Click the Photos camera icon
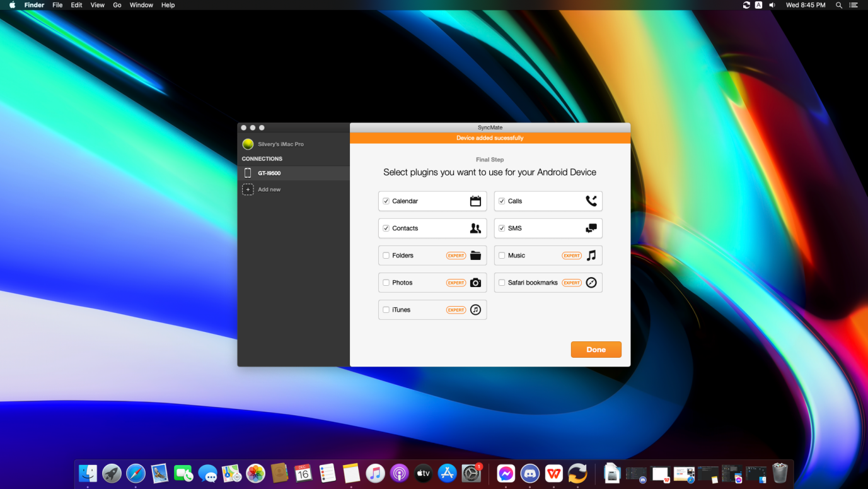868x489 pixels. 475,283
